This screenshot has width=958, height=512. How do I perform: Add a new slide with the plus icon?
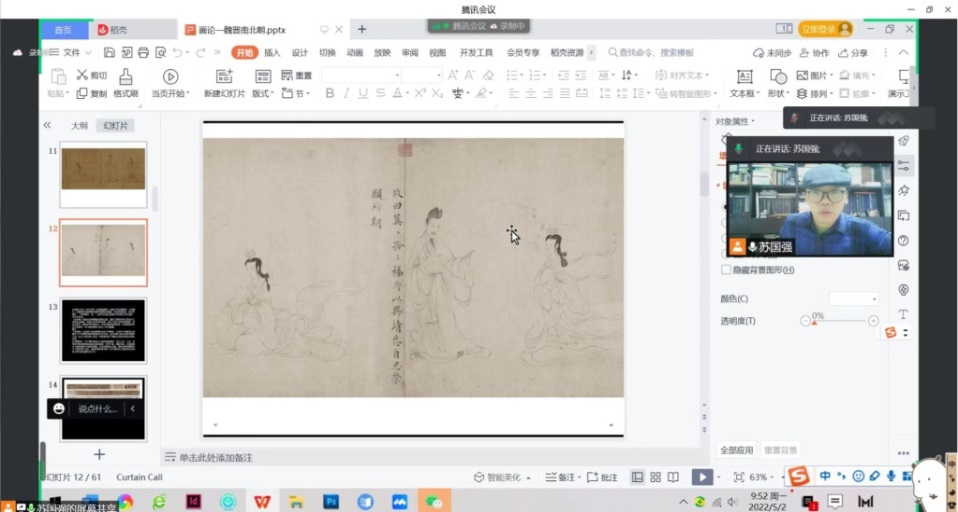tap(99, 454)
